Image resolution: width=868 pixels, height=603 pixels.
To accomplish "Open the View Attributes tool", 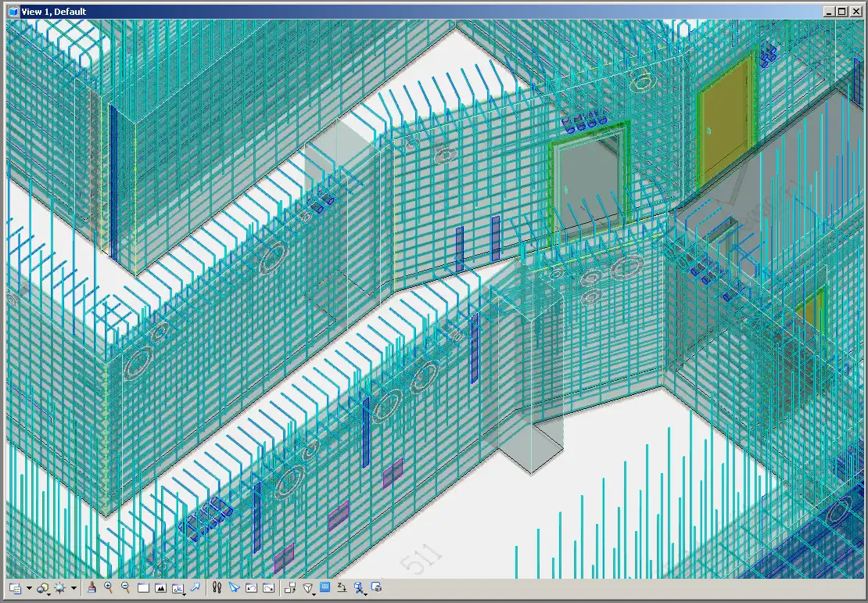I will click(16, 588).
